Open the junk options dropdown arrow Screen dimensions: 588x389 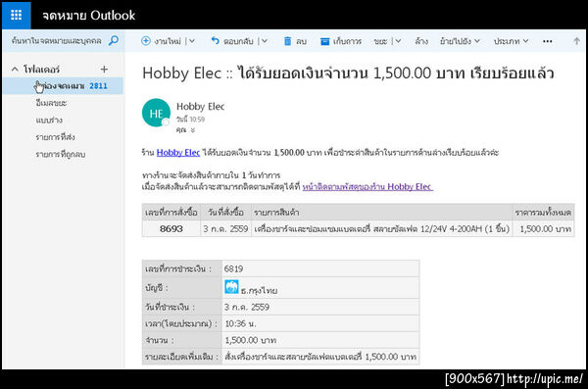[398, 41]
